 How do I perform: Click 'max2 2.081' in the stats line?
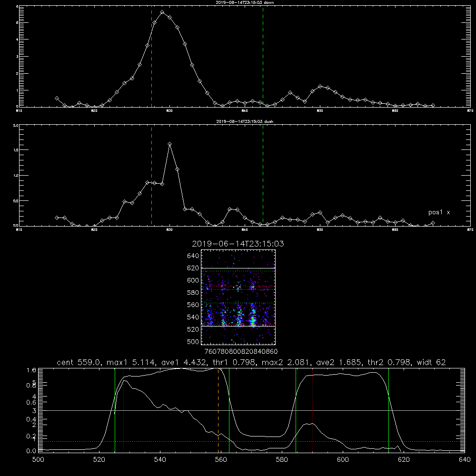(x=284, y=362)
